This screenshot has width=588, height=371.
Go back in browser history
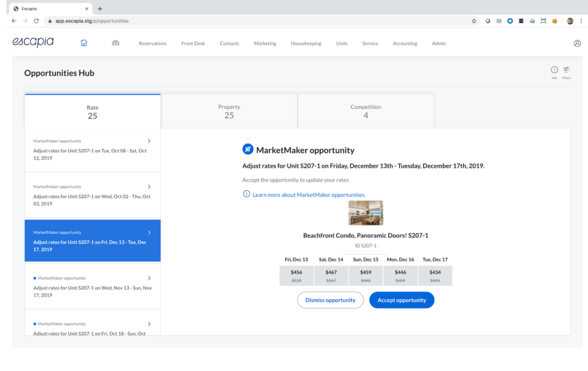coord(14,21)
